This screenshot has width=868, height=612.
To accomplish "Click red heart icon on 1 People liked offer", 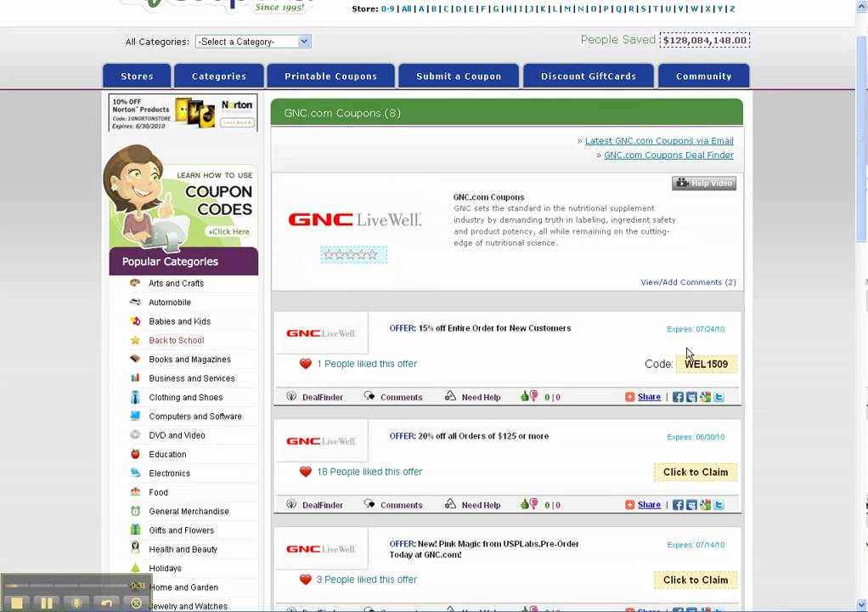I will pos(306,364).
